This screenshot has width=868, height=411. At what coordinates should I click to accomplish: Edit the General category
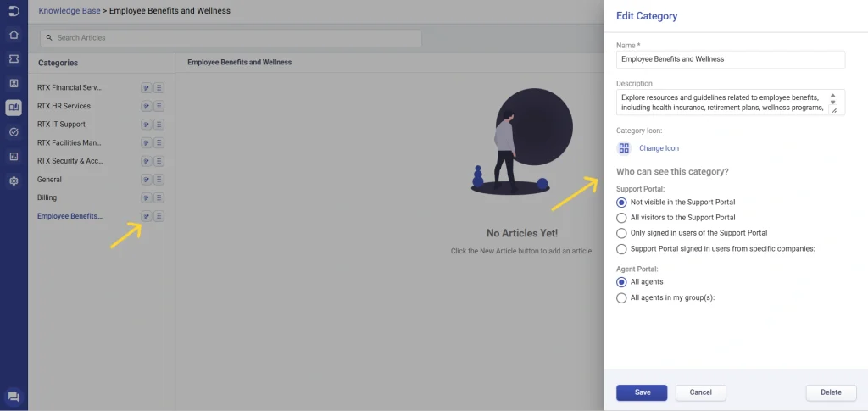(x=146, y=179)
